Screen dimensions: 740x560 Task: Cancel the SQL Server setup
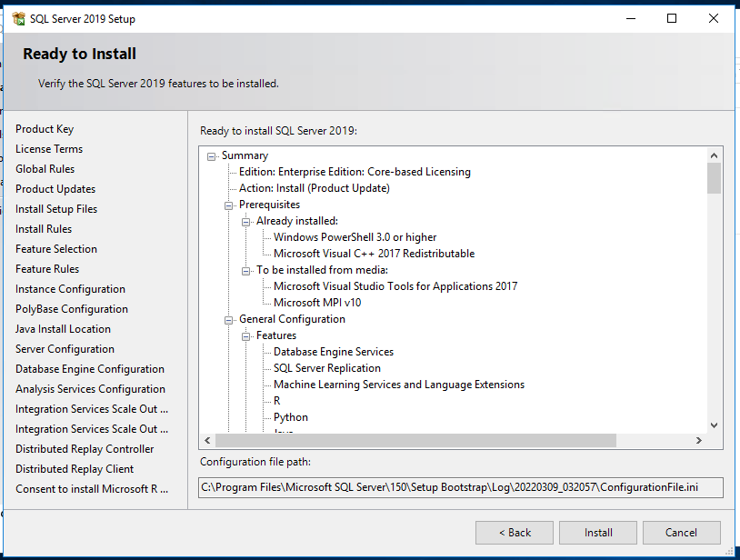682,533
